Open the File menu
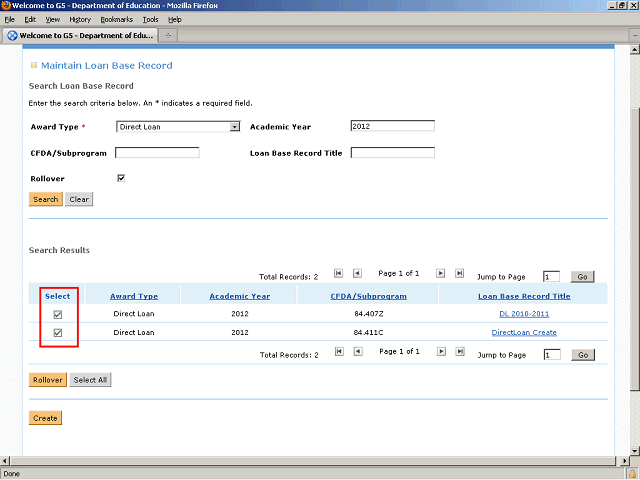This screenshot has height=480, width=640. [9, 20]
